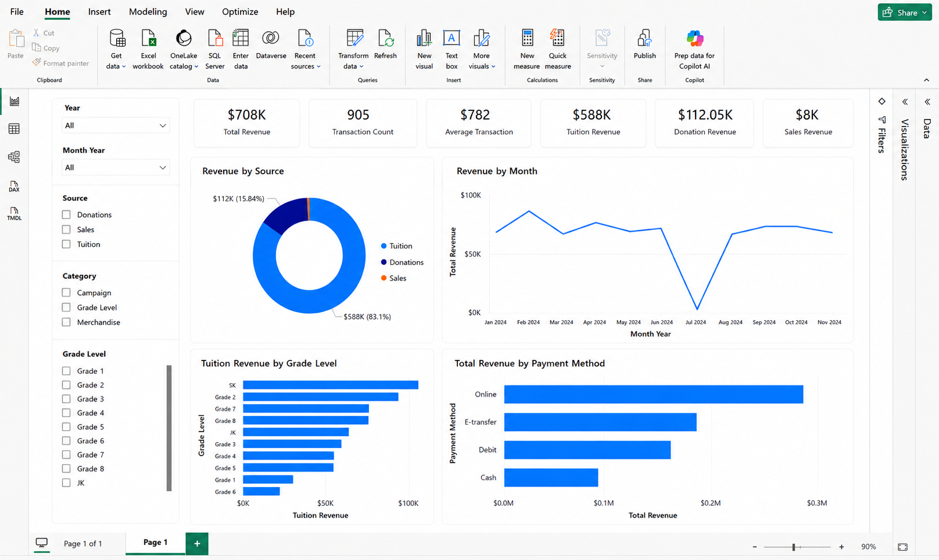939x560 pixels.
Task: Open the Help ribbon tab
Action: click(x=285, y=12)
